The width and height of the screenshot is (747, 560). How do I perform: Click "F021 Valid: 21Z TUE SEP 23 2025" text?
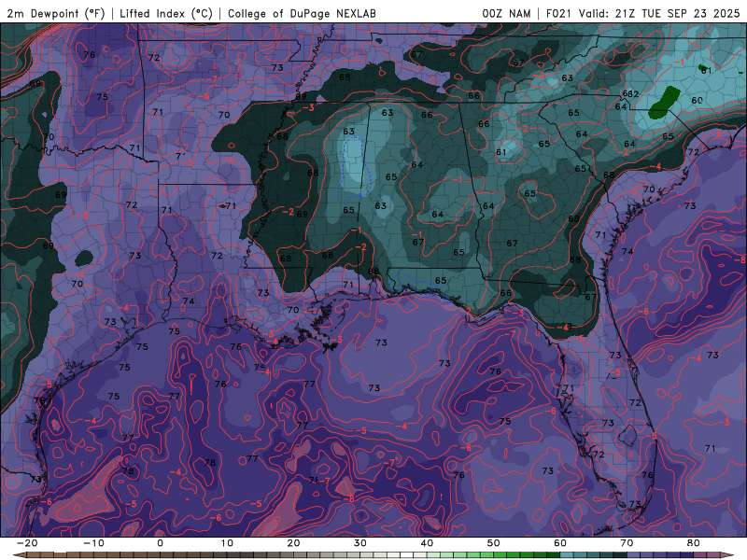[642, 13]
